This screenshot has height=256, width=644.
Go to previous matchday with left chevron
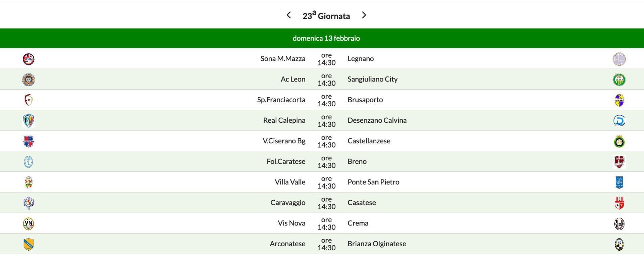coord(288,15)
